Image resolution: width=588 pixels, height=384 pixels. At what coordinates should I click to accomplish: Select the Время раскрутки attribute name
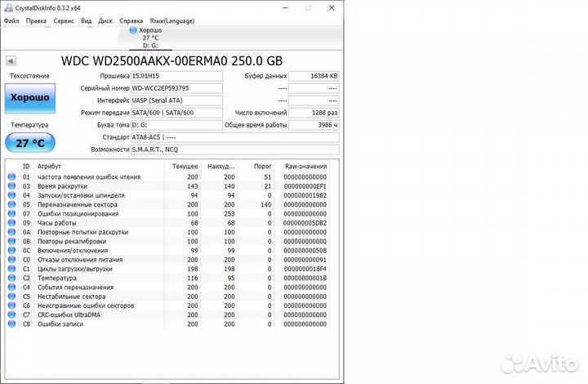62,186
